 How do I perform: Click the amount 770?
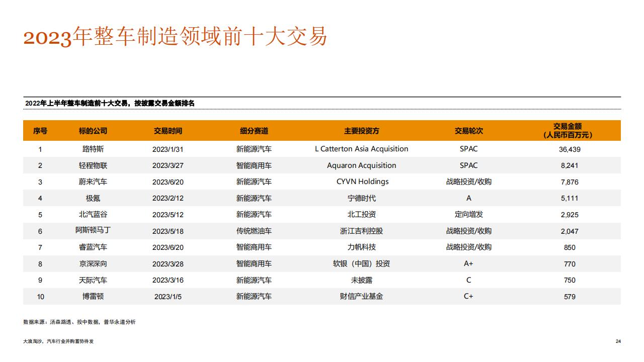570,264
